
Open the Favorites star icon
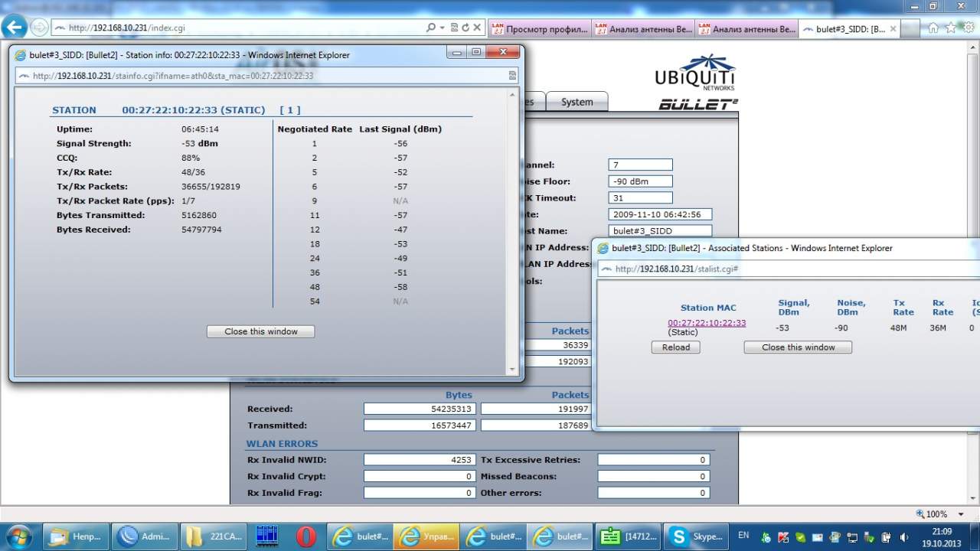click(950, 28)
